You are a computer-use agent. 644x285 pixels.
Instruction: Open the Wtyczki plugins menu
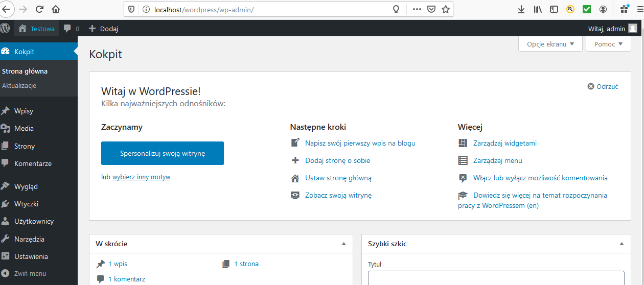point(39,204)
